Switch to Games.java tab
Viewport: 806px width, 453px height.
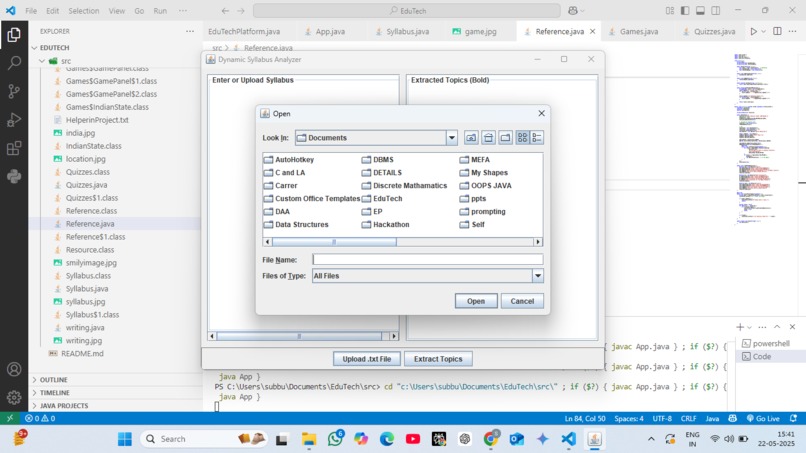(x=638, y=31)
